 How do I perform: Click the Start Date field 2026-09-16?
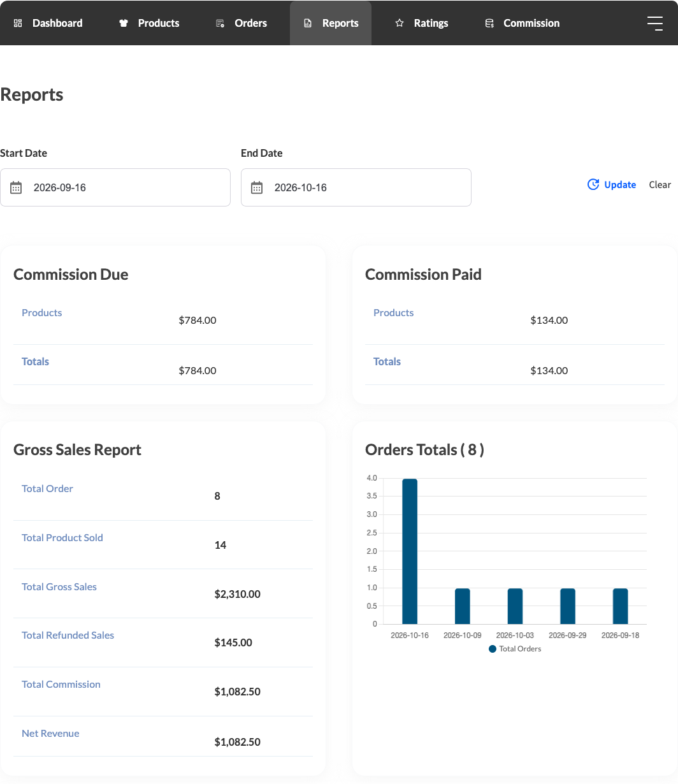[115, 187]
